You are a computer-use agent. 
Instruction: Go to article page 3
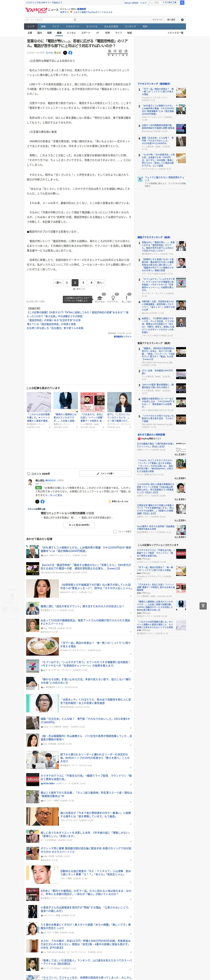tap(83, 283)
